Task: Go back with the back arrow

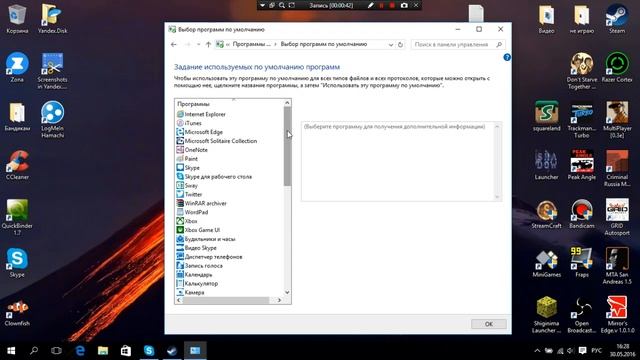Action: pyautogui.click(x=174, y=44)
